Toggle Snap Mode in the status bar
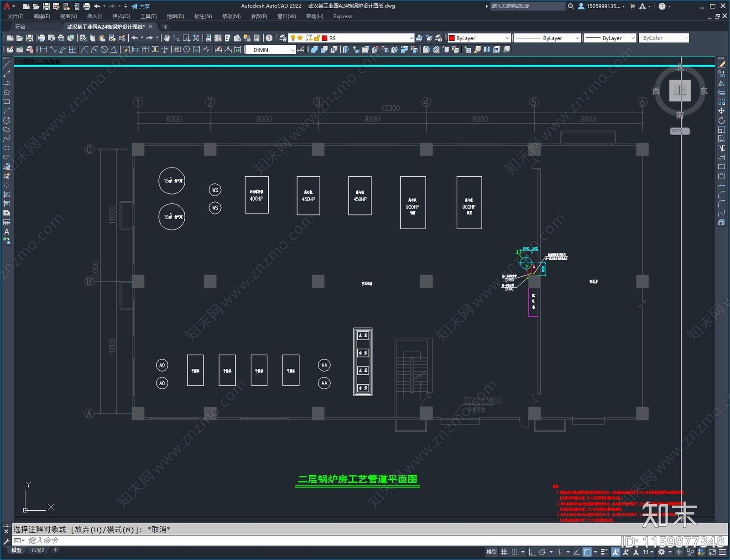Image resolution: width=730 pixels, height=560 pixels. click(515, 552)
